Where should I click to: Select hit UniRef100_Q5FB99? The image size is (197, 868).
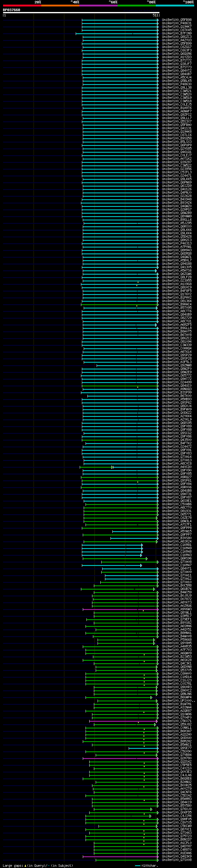coord(177,43)
